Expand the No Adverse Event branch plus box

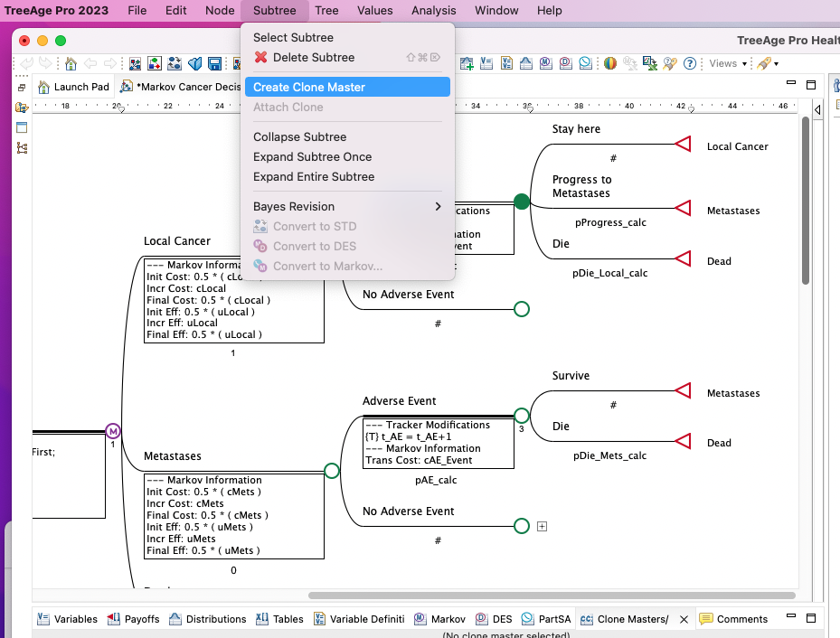(542, 525)
